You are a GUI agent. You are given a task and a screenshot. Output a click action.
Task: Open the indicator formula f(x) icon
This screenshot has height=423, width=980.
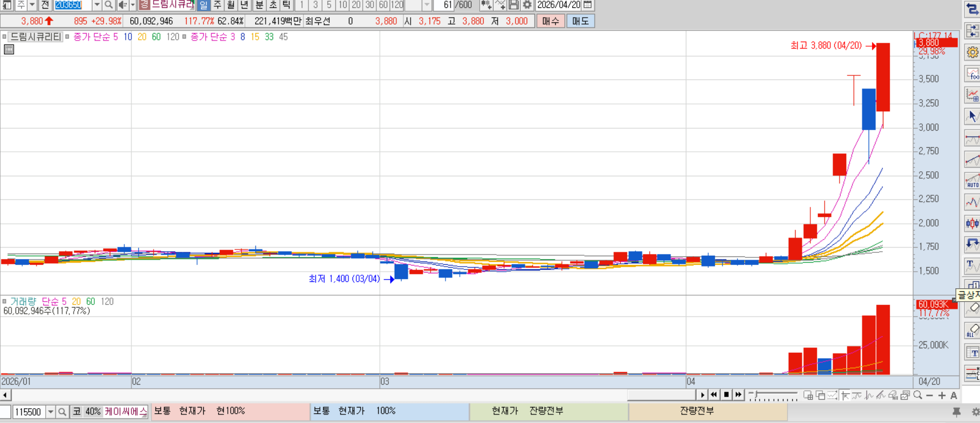click(x=972, y=74)
